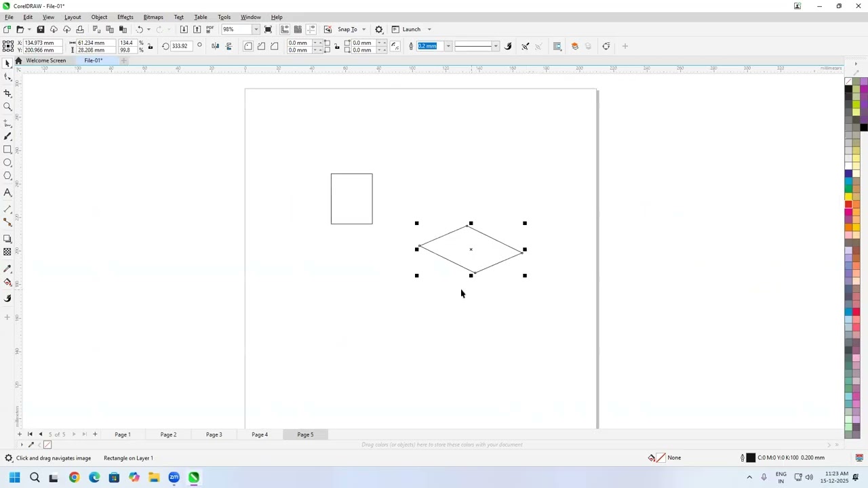Click the Launch button
This screenshot has width=868, height=488.
(406, 29)
